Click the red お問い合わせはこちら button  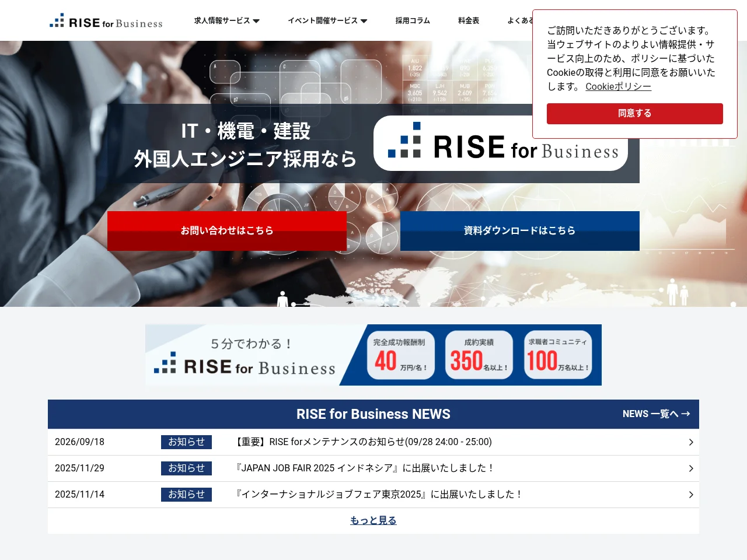pos(227,231)
